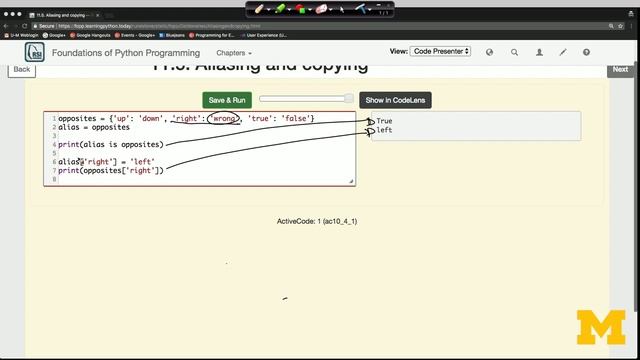
Task: Open the search magnifier icon in navbar
Action: [x=514, y=52]
